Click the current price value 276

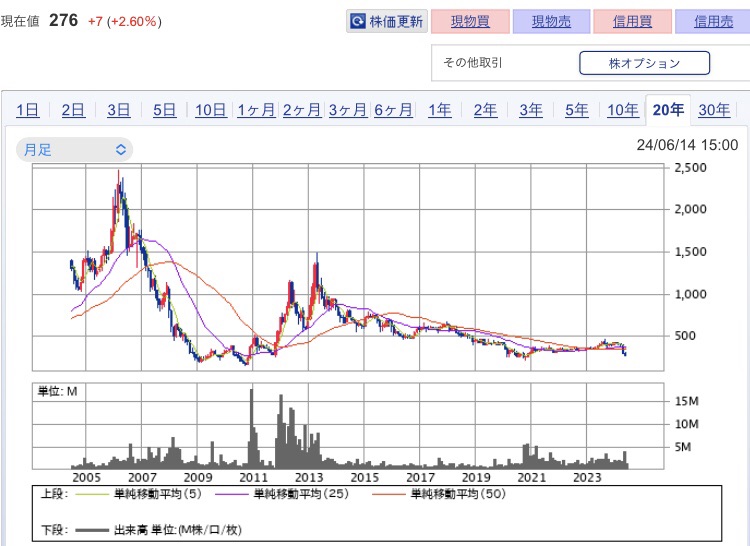(x=64, y=20)
